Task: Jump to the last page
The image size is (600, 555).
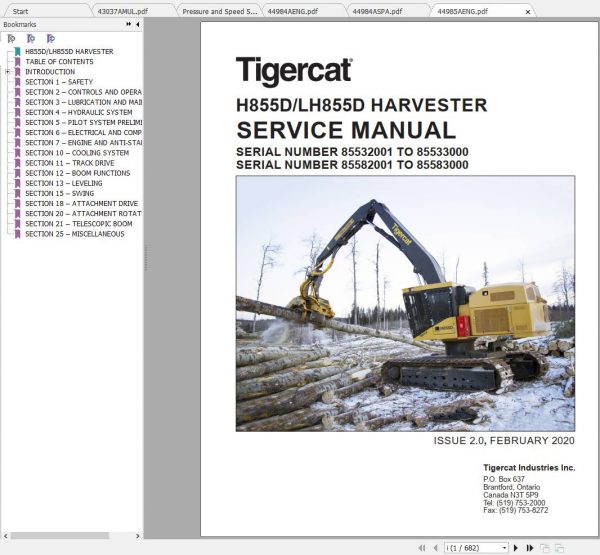Action: (x=530, y=548)
